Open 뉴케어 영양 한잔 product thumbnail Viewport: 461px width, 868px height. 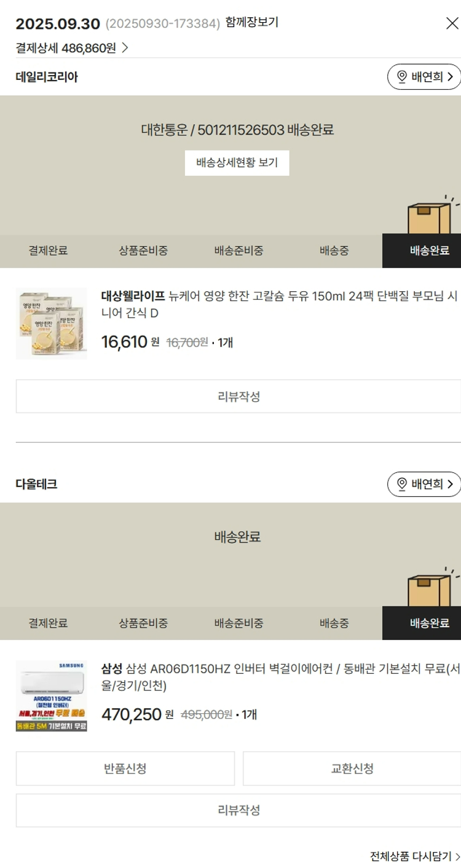[x=52, y=324]
